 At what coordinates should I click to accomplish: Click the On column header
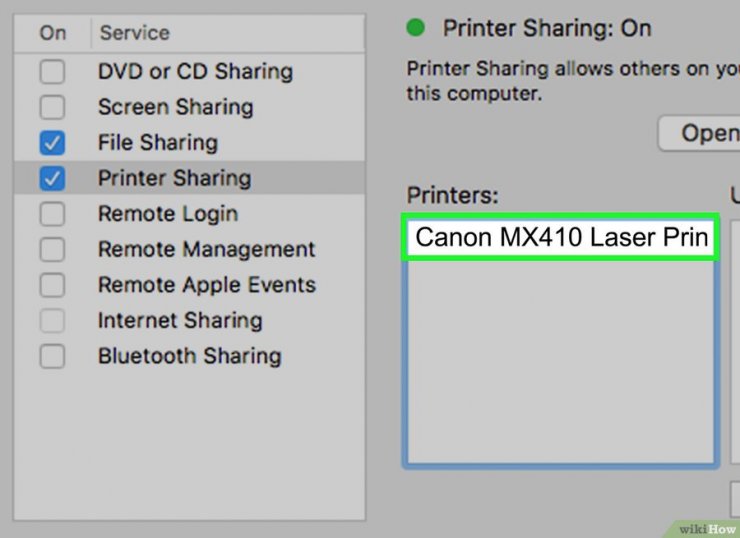click(52, 33)
